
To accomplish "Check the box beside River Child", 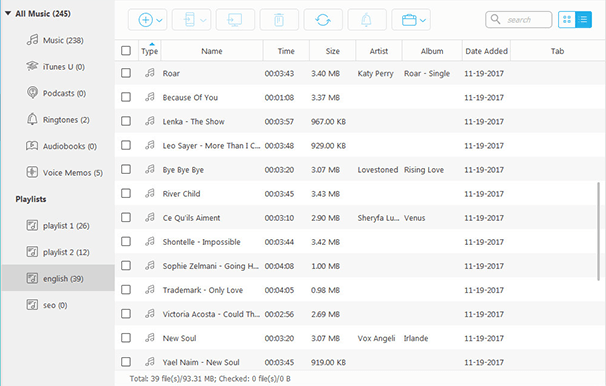I will coord(126,193).
